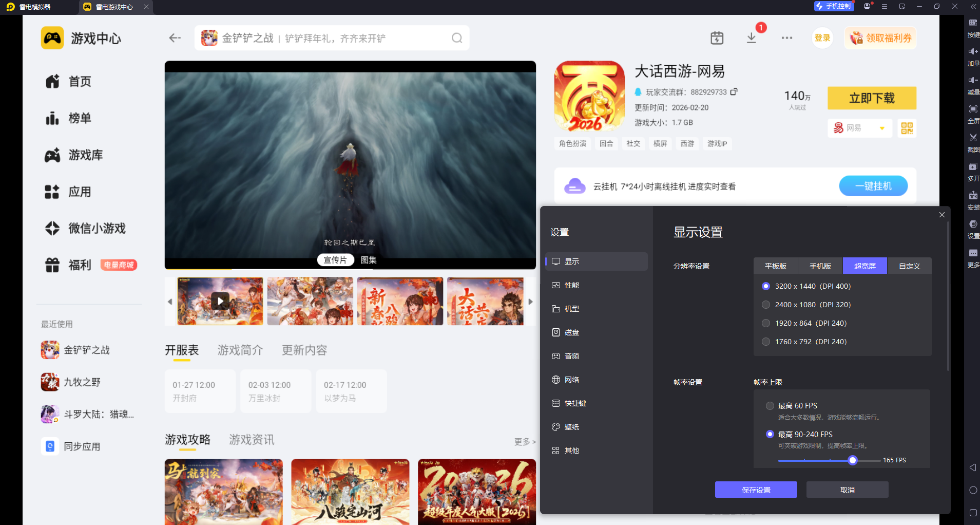Open the three-dot more options menu

point(787,38)
